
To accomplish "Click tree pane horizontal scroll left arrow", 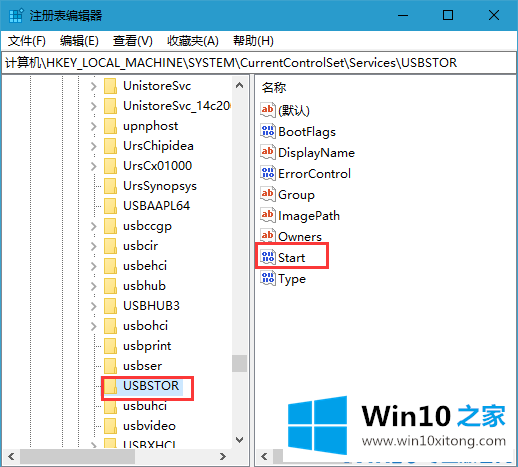I will (x=11, y=456).
